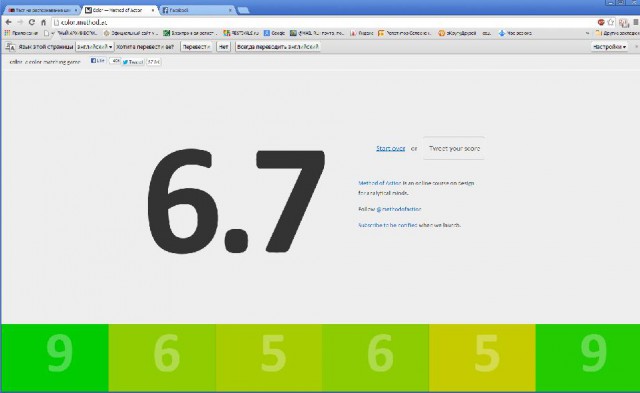
Task: Open a new tab with the new-tab button
Action: tap(243, 10)
